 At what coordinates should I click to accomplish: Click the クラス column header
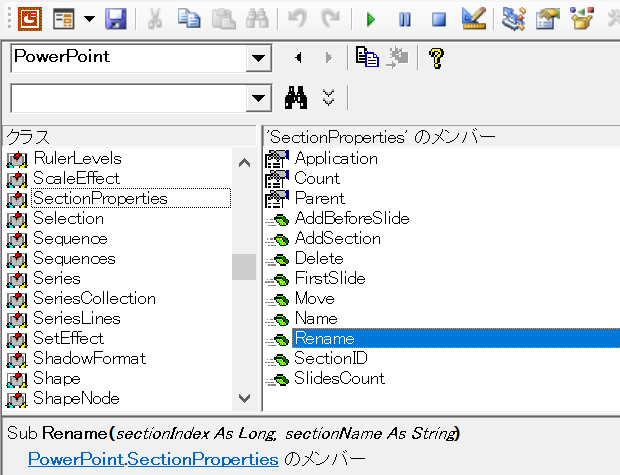pos(130,137)
